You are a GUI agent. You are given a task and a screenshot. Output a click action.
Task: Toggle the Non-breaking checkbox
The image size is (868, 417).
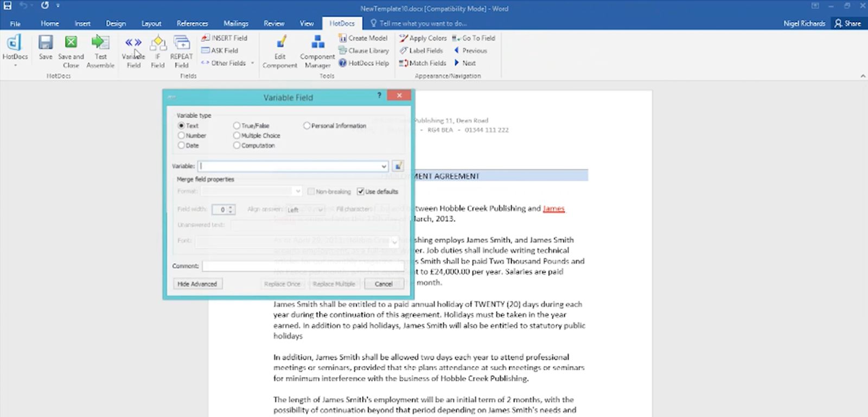[311, 192]
